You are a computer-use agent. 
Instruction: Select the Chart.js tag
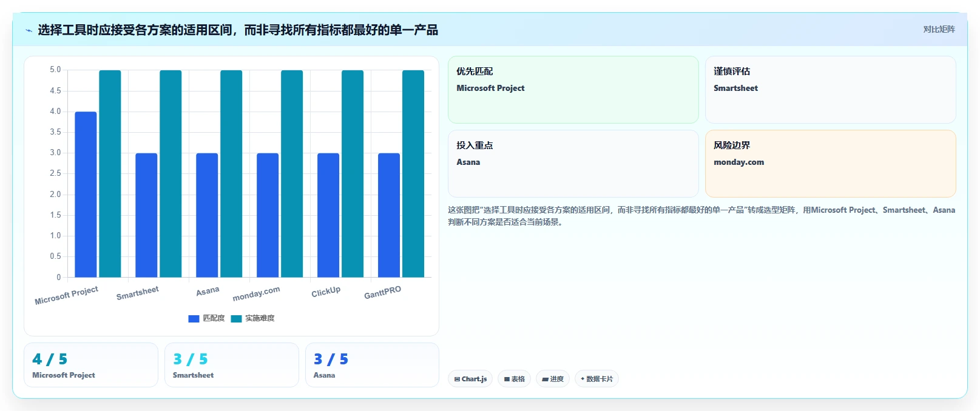[470, 379]
